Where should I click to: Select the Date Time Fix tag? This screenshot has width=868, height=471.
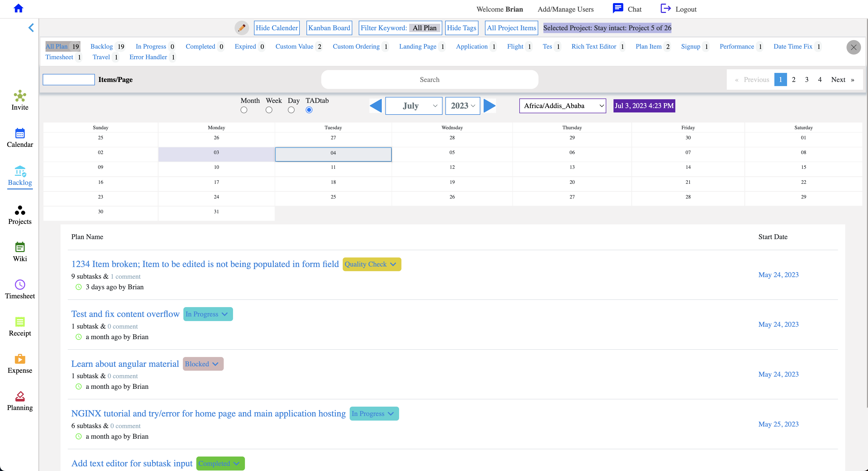click(x=797, y=47)
